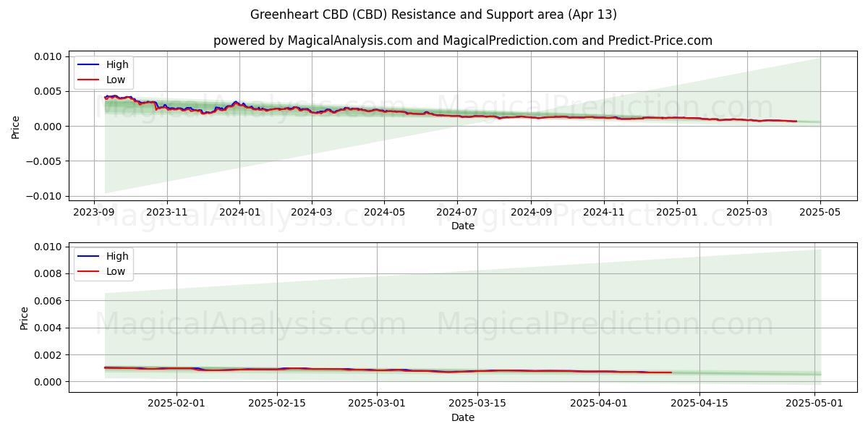The image size is (868, 434).
Task: Click the 2025-03-15 tick label
Action: tap(477, 404)
